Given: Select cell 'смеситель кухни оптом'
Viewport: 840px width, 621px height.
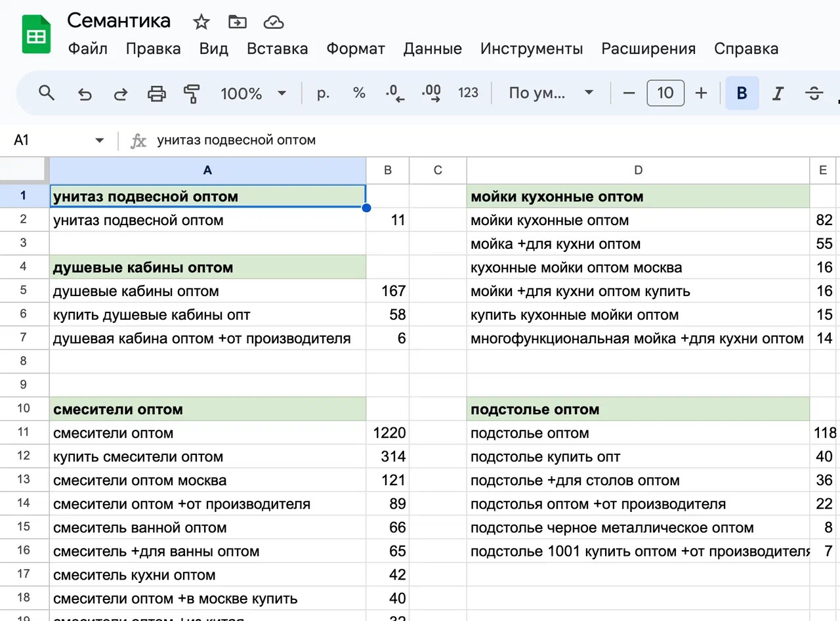Looking at the screenshot, I should (207, 574).
